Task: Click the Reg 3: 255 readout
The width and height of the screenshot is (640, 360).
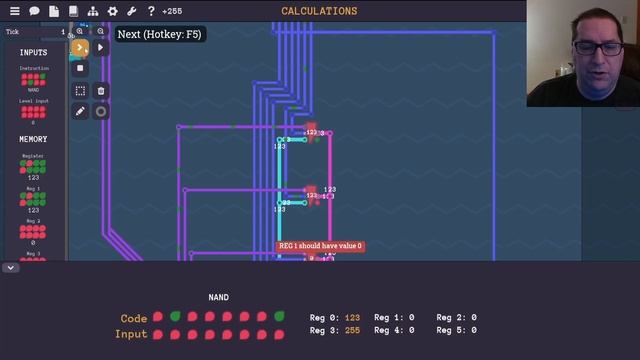Action: click(x=335, y=330)
